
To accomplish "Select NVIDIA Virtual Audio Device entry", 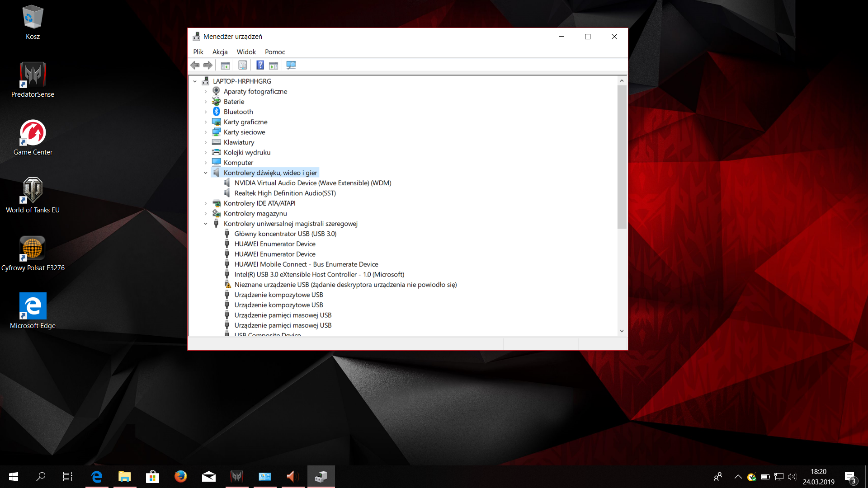I will click(x=312, y=183).
